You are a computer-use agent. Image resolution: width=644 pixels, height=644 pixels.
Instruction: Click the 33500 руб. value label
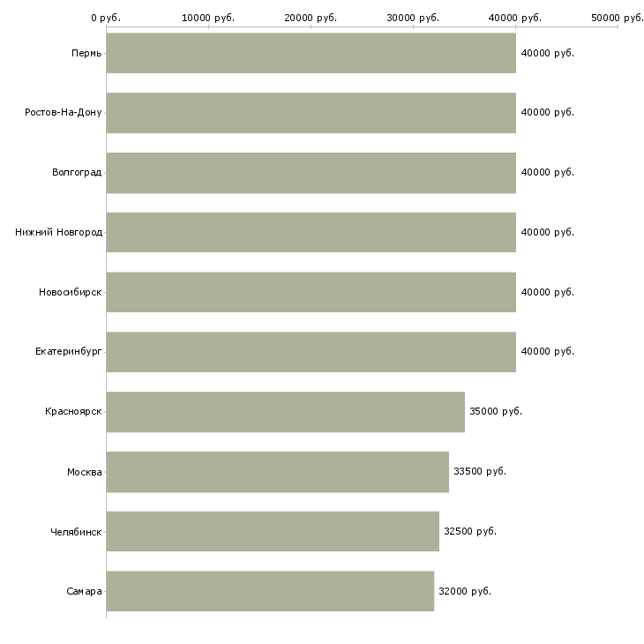coord(480,471)
